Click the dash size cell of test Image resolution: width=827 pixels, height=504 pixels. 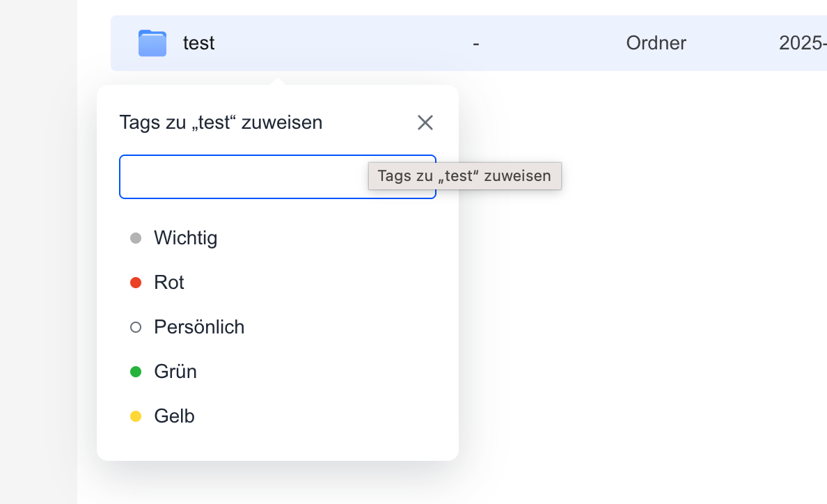pos(475,43)
